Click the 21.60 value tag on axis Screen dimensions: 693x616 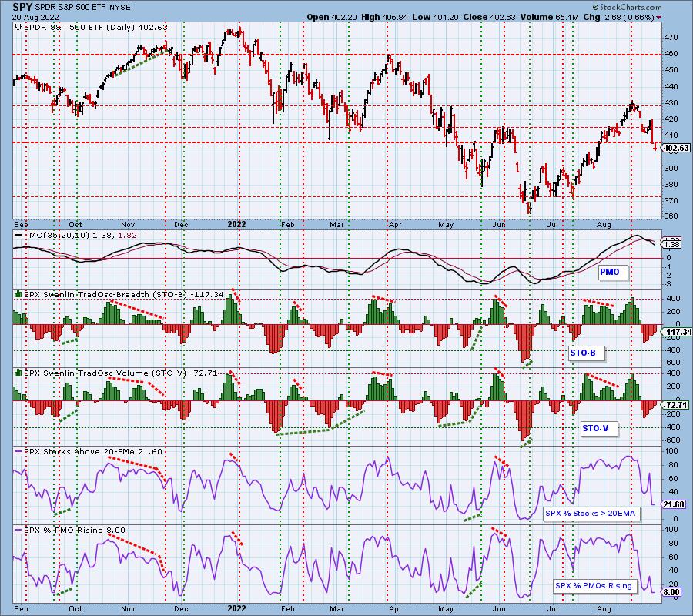click(x=675, y=504)
